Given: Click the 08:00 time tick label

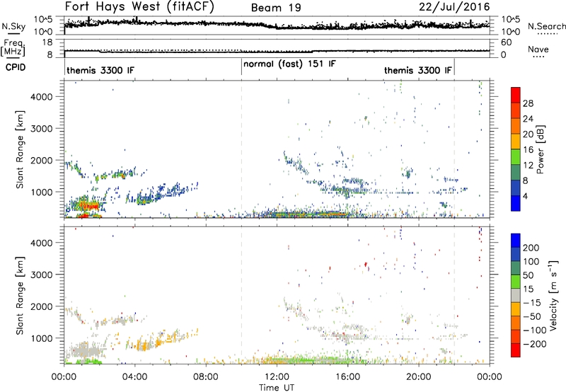Looking at the screenshot, I should (x=206, y=377).
